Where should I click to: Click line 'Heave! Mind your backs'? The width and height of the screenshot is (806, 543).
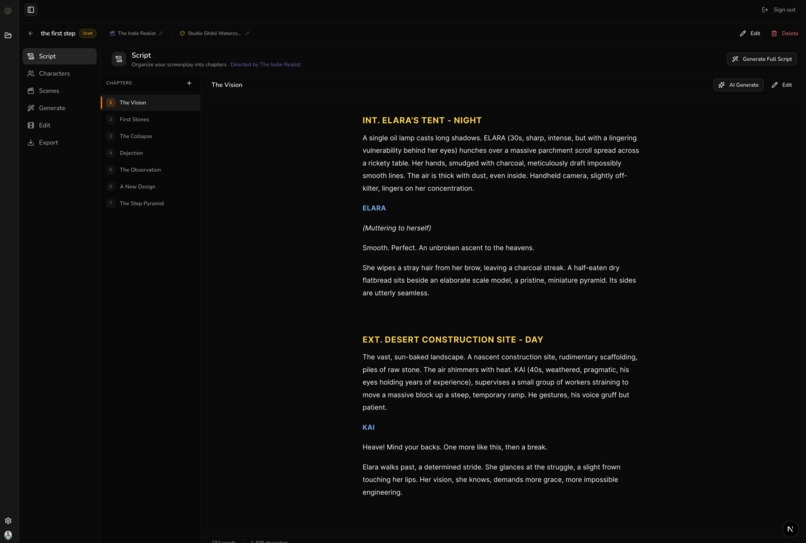pyautogui.click(x=454, y=447)
